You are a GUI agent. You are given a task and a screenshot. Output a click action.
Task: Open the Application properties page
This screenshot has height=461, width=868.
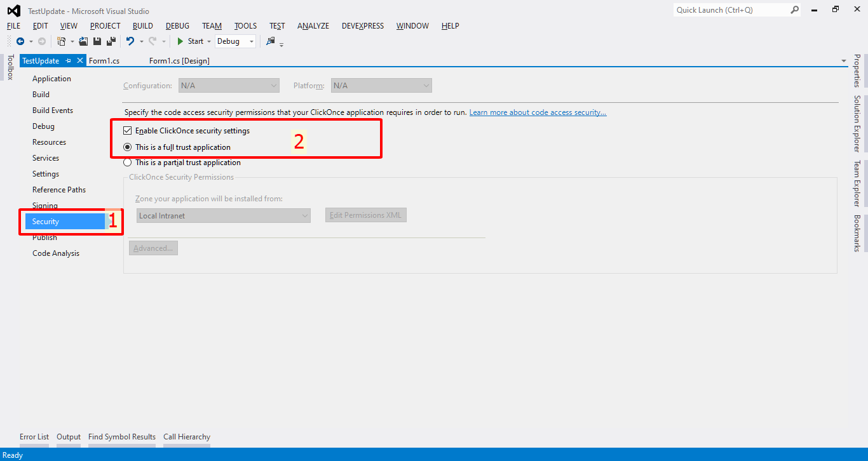[51, 79]
